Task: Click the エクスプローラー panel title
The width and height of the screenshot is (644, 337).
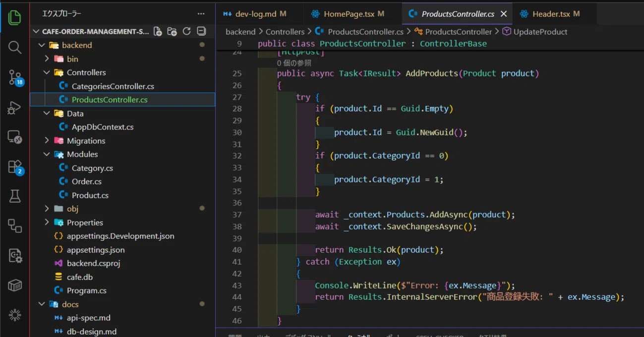Action: click(x=61, y=14)
